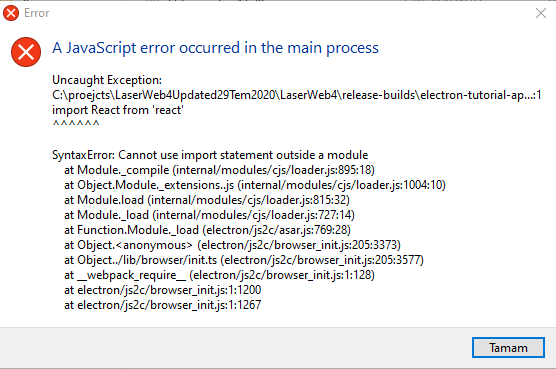This screenshot has height=369, width=556.
Task: Click the 'A JavaScript error occurred' heading
Action: pyautogui.click(x=216, y=48)
